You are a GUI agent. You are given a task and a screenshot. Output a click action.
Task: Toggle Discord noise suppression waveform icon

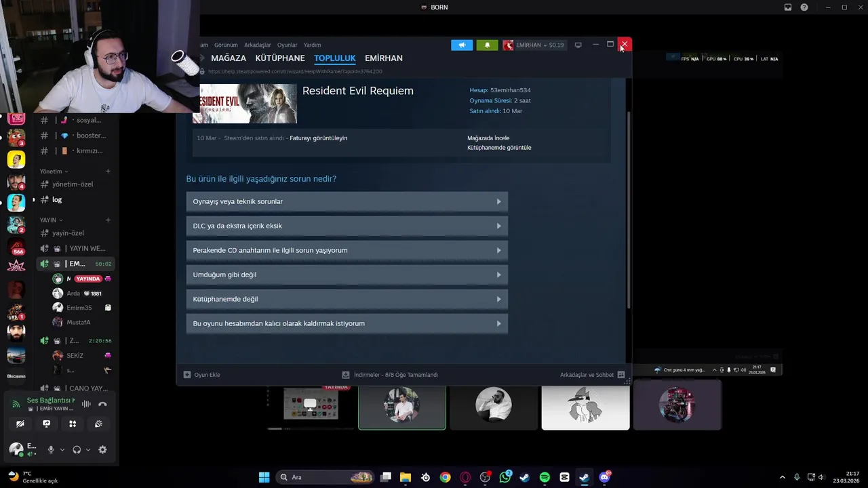(86, 404)
